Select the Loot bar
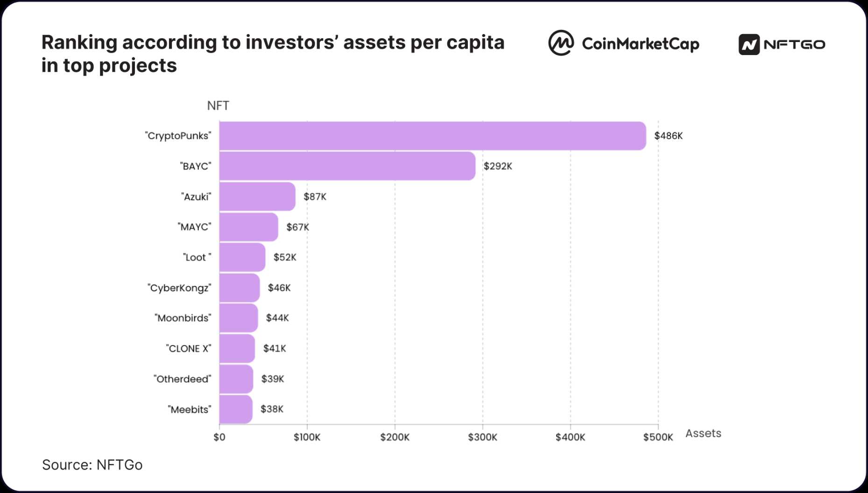The width and height of the screenshot is (868, 493). [x=242, y=257]
